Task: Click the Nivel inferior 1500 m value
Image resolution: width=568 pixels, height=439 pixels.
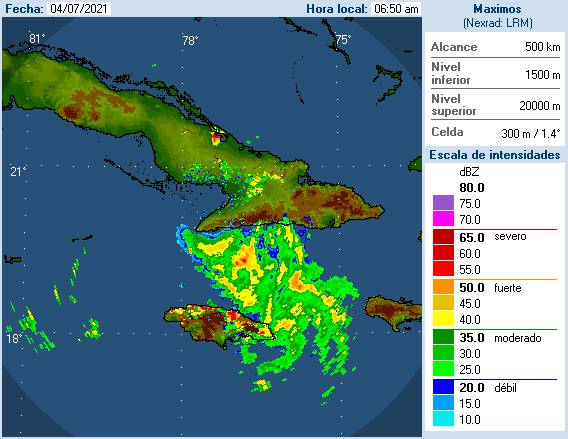Action: point(543,75)
